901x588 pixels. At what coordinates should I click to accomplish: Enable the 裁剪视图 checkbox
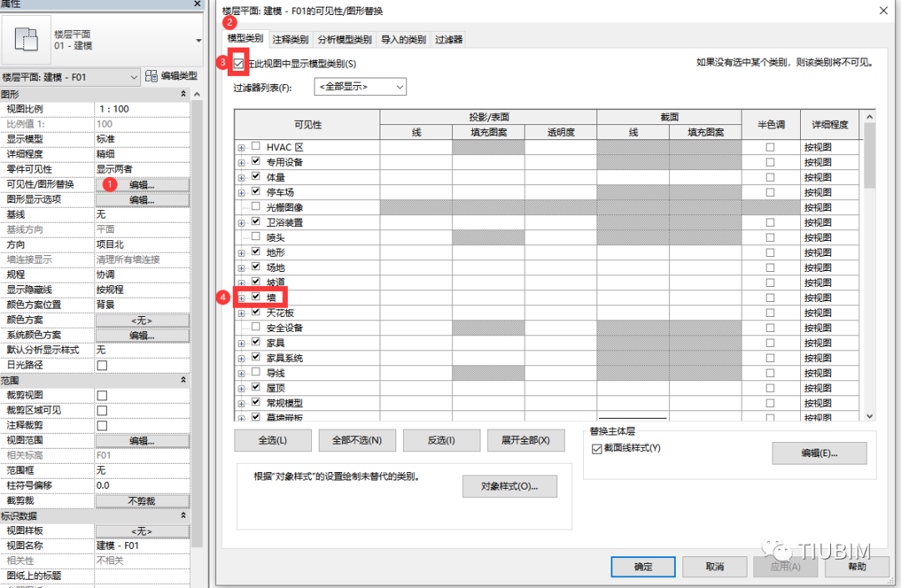(x=102, y=395)
